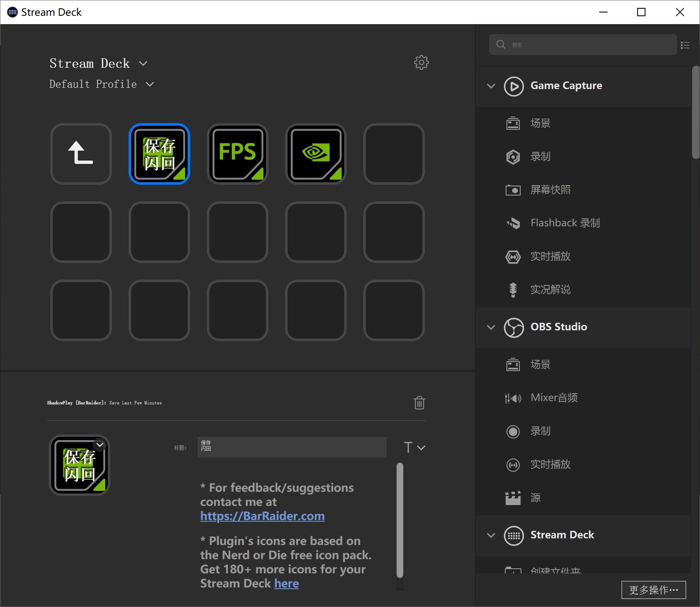Collapse the Game Capture category
The image size is (700, 607).
491,86
